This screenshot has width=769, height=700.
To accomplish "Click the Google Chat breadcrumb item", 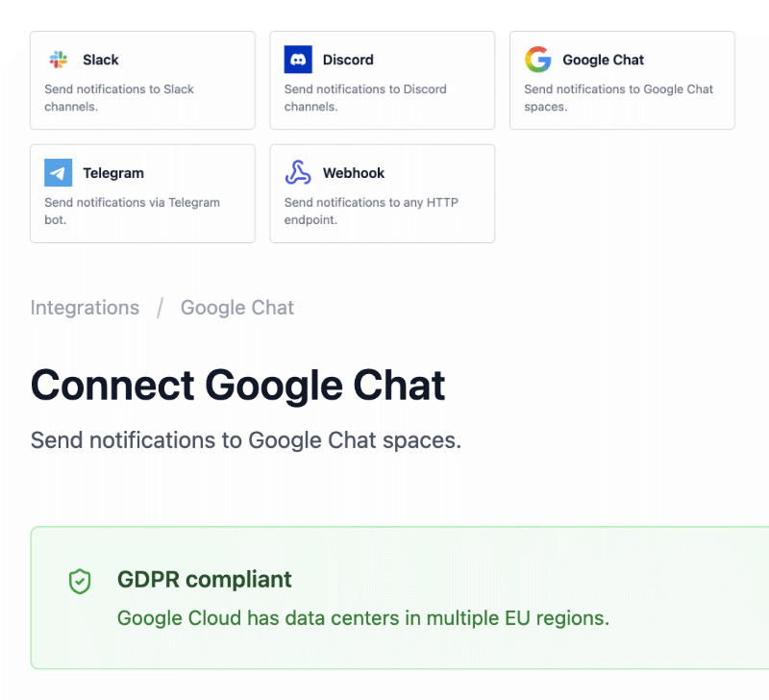I will click(x=237, y=308).
